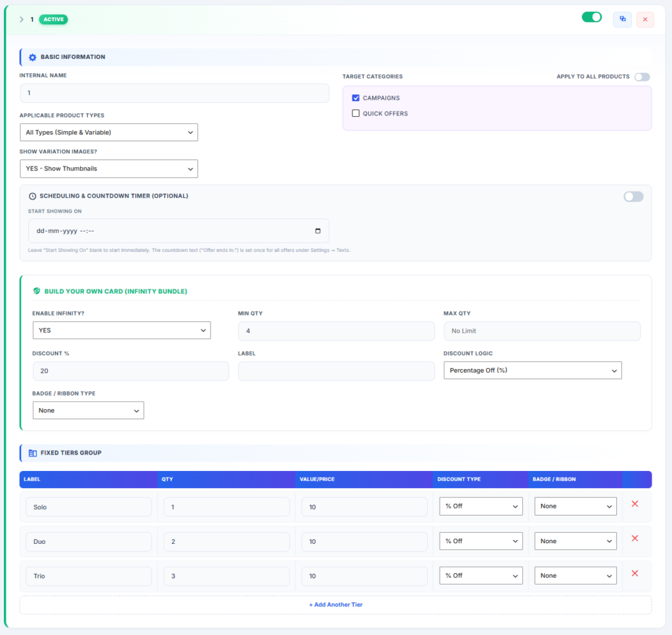Open the Discount Logic dropdown
This screenshot has width=672, height=635.
point(533,370)
